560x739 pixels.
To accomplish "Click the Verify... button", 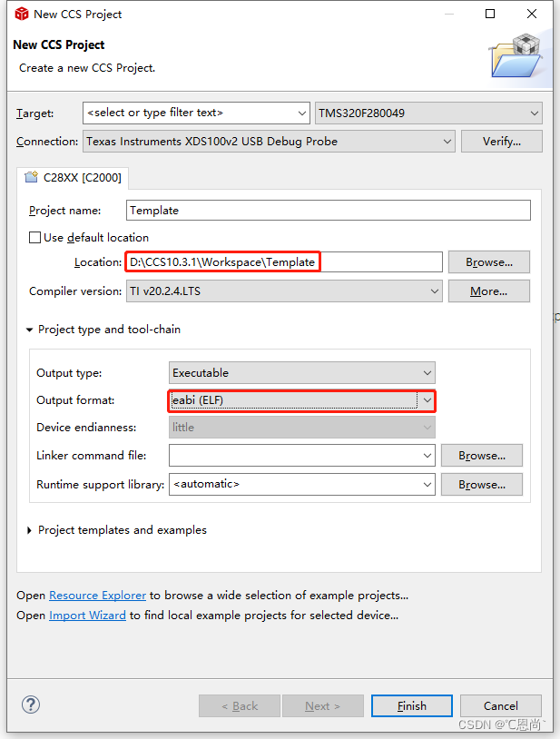I will (x=502, y=142).
